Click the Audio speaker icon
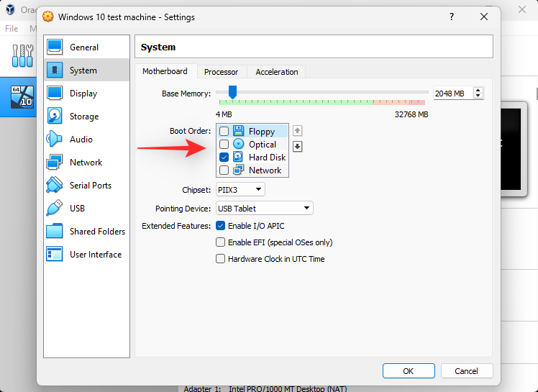This screenshot has height=392, width=538. coord(55,139)
